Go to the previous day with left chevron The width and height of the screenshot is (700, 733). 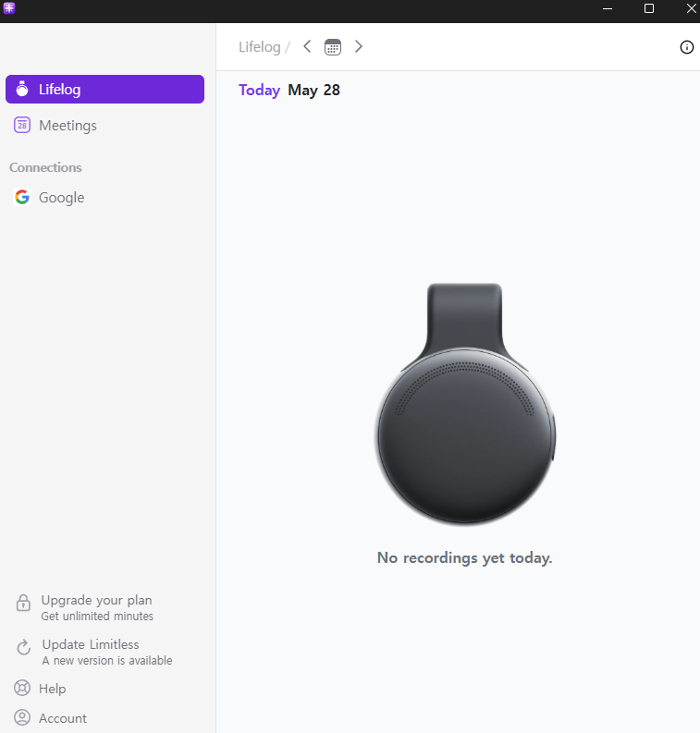[x=307, y=47]
